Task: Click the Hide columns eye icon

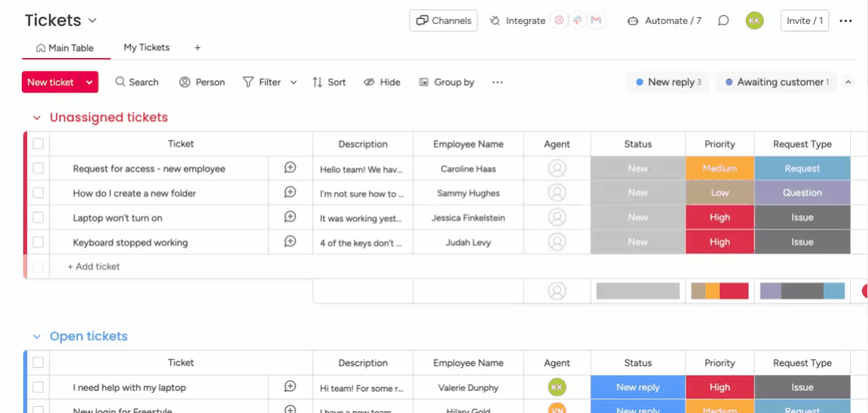Action: pyautogui.click(x=369, y=82)
